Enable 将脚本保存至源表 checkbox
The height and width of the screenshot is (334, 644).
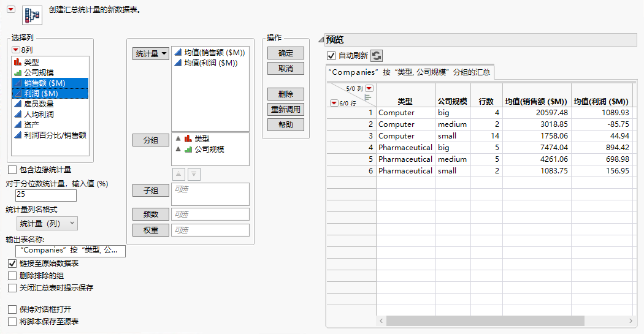coord(12,322)
